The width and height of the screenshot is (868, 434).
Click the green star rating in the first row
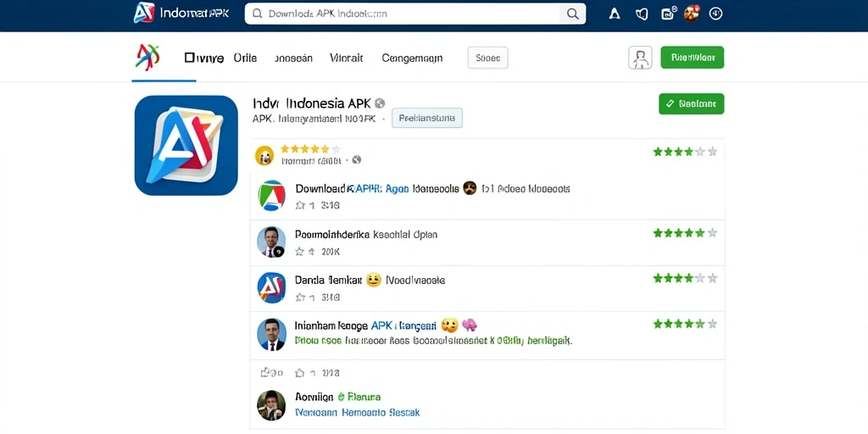(685, 151)
